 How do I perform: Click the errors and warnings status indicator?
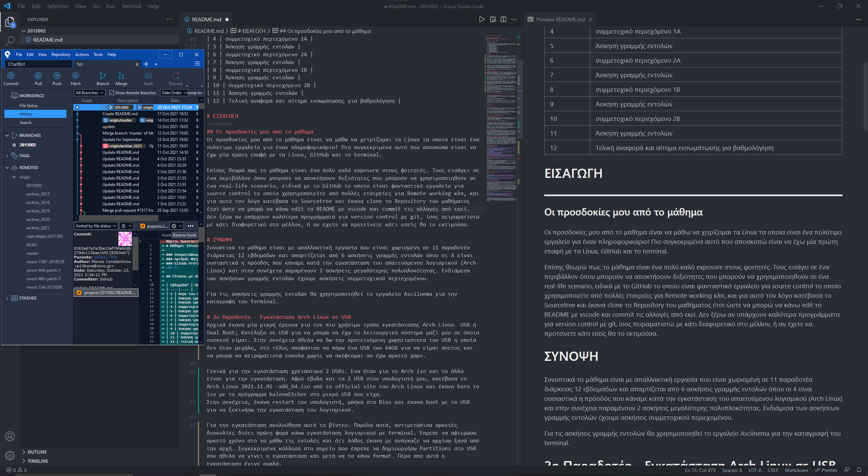click(17, 470)
